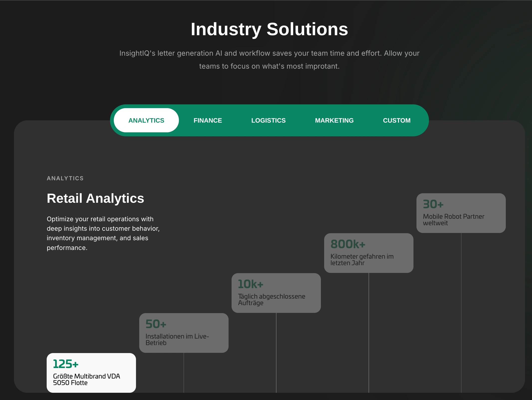Open the Custom tab
The image size is (532, 400).
click(397, 120)
